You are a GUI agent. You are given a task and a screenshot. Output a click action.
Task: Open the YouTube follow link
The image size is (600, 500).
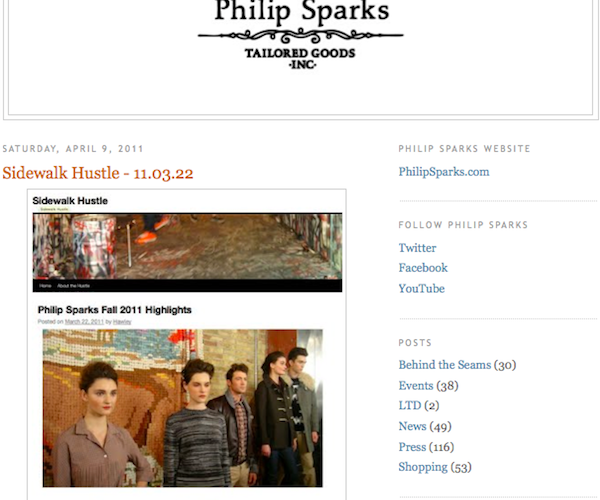[421, 288]
